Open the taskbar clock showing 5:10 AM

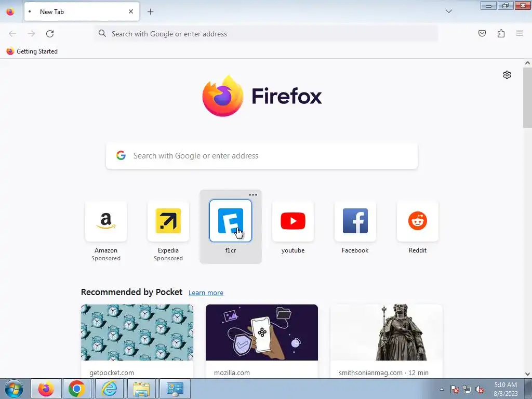coord(506,389)
